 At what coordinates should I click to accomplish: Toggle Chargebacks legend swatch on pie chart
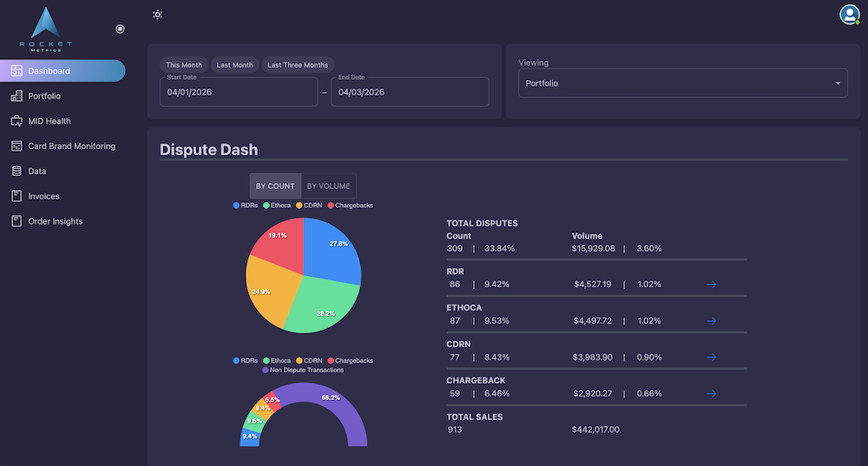point(331,206)
